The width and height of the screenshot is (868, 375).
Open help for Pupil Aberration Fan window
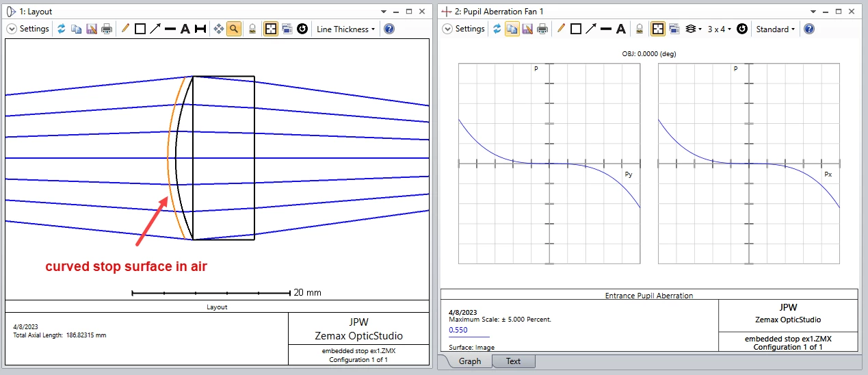point(809,29)
